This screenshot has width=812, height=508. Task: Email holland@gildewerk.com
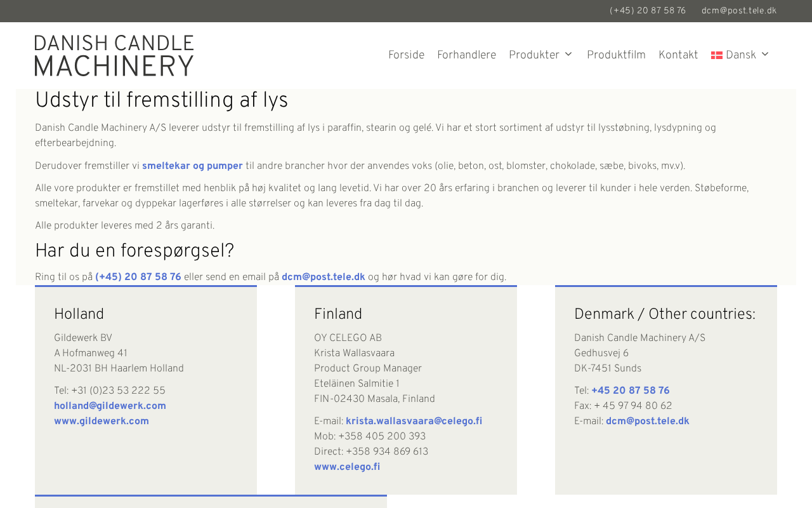point(110,406)
